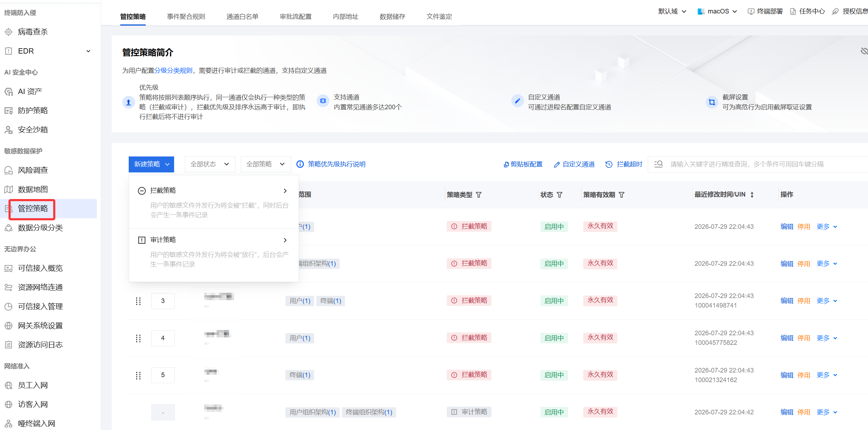Open the 全部状态 filter dropdown
This screenshot has height=430, width=868.
pos(210,164)
